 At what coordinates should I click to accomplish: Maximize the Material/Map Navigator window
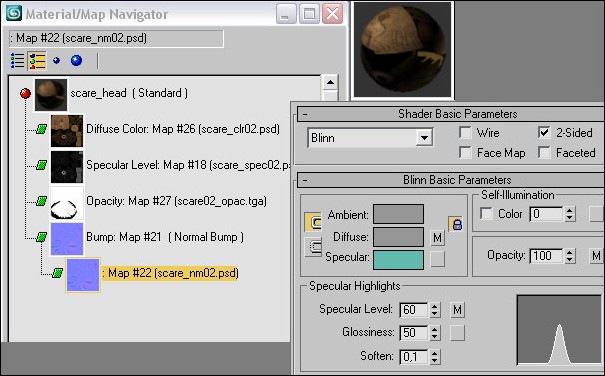point(309,14)
